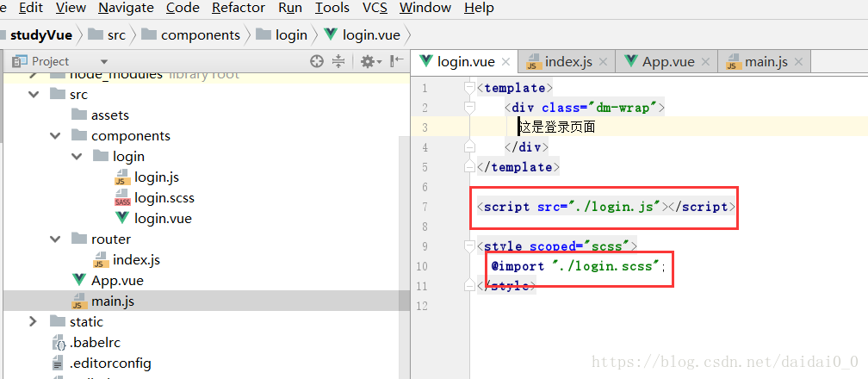The height and width of the screenshot is (379, 868).
Task: Close the main.js tab
Action: (798, 62)
